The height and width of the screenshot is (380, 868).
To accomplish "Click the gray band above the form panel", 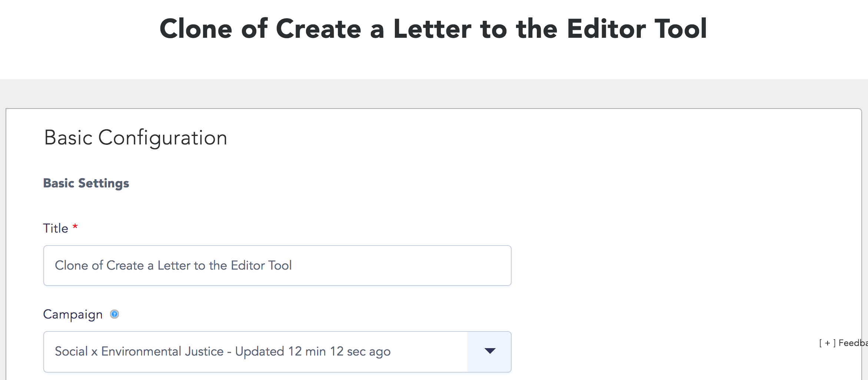I will 434,93.
